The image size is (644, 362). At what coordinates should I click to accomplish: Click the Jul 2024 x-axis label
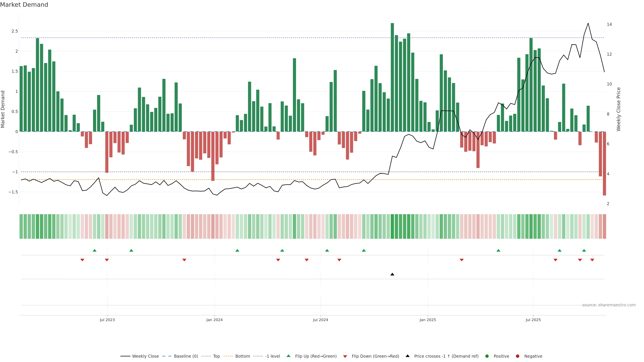point(320,320)
